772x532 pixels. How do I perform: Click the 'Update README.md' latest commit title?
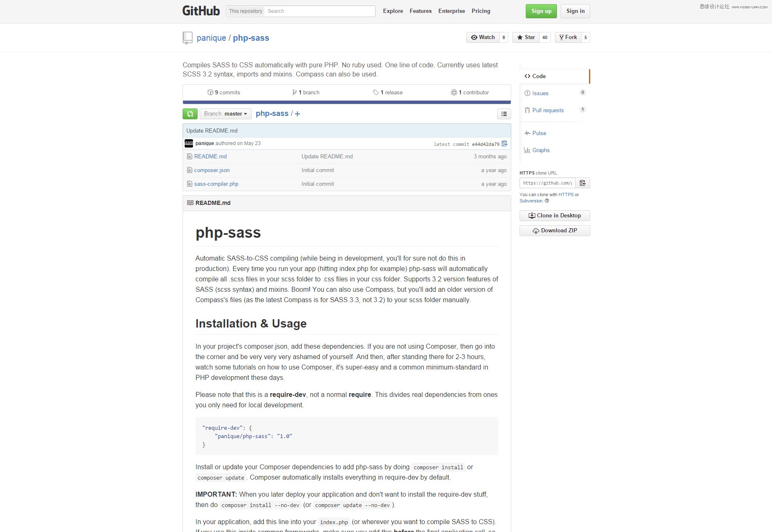(212, 131)
